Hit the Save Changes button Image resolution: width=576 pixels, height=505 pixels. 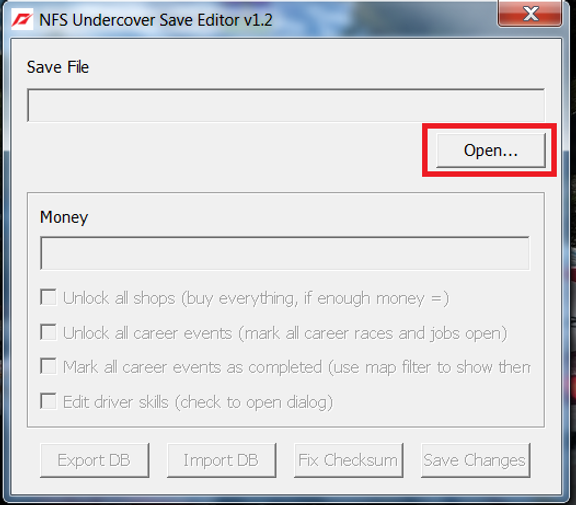(476, 460)
